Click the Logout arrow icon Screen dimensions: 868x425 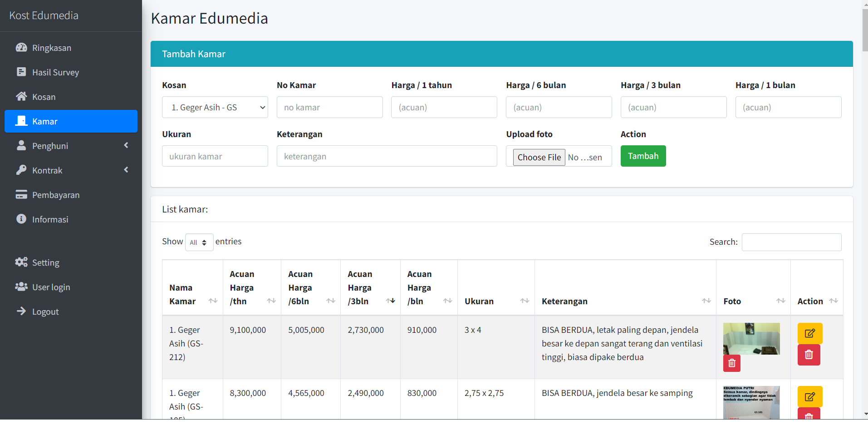(21, 311)
